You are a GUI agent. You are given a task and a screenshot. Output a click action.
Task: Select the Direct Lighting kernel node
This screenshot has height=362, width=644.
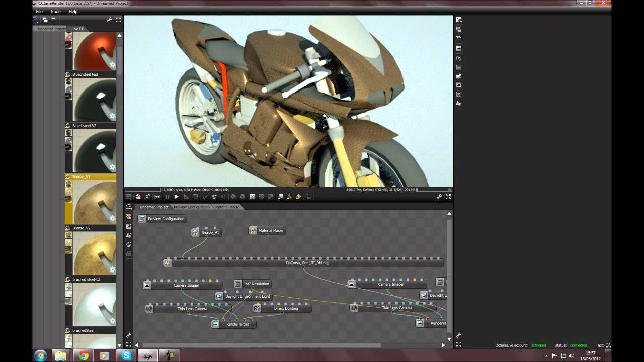click(x=282, y=308)
